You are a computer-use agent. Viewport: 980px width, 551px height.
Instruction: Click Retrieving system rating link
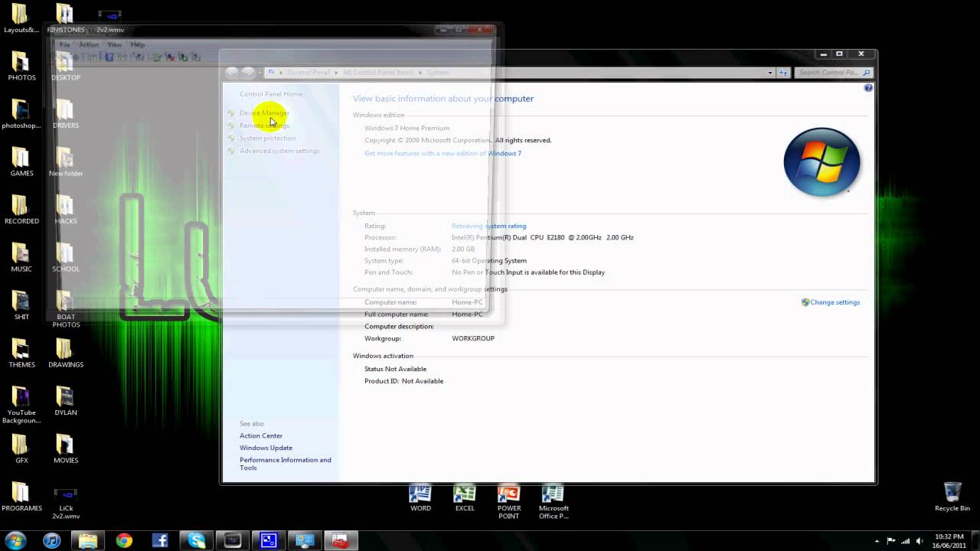coord(488,226)
